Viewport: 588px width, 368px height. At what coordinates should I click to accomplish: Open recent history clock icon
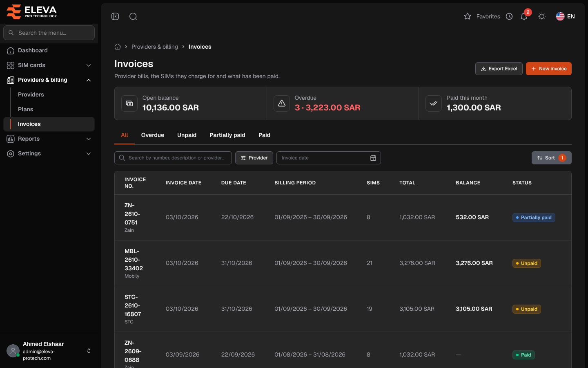pyautogui.click(x=509, y=16)
